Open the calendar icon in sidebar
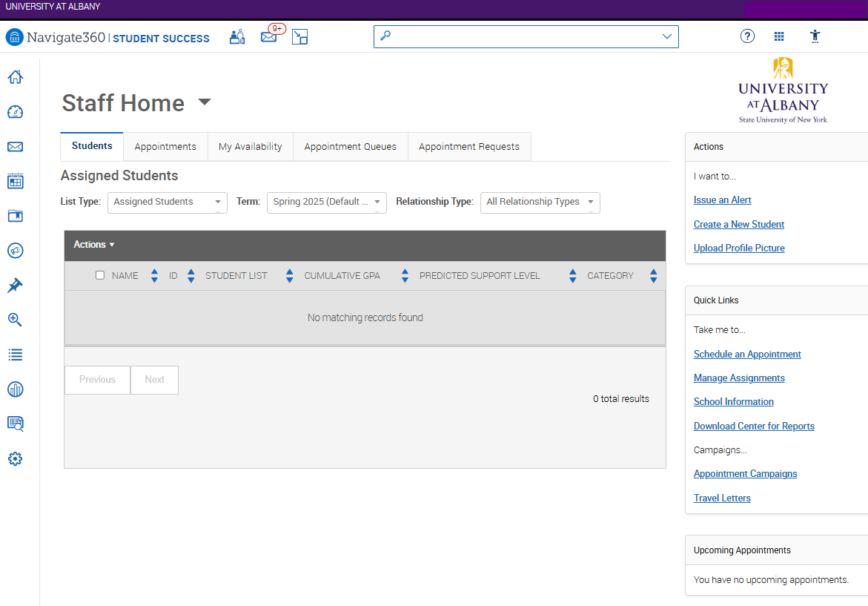Viewport: 868px width, 606px height. click(x=15, y=181)
